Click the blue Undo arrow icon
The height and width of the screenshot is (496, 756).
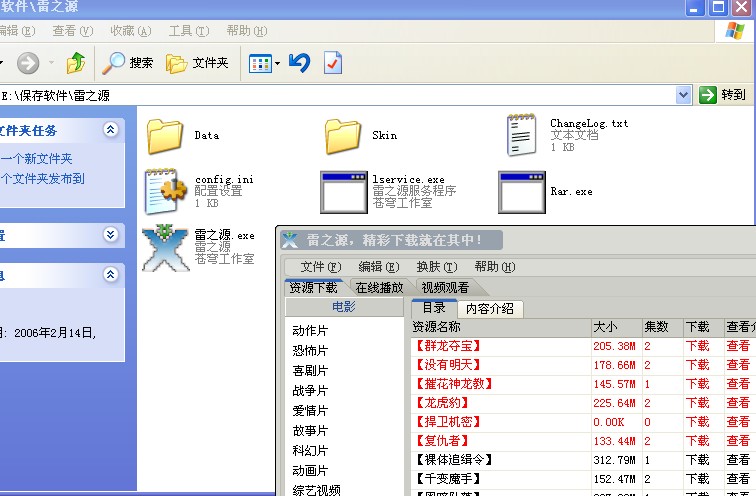[299, 63]
